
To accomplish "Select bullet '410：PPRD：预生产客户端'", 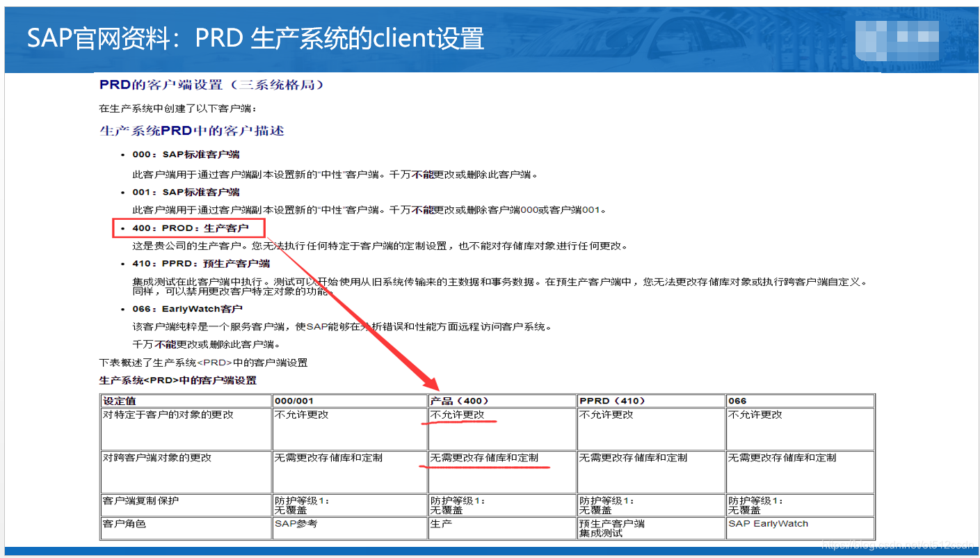I will click(x=201, y=264).
